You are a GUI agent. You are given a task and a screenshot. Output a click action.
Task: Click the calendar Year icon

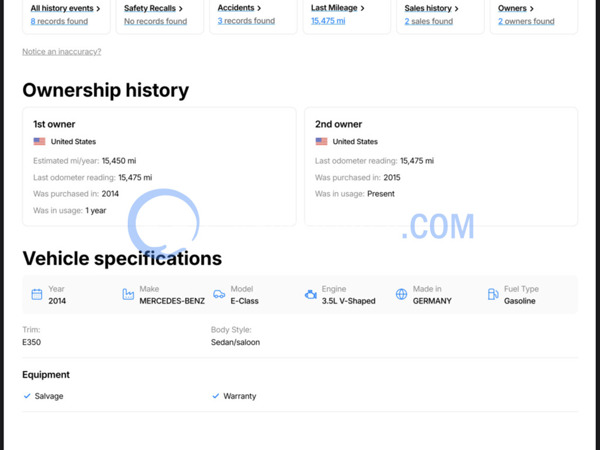point(37,295)
